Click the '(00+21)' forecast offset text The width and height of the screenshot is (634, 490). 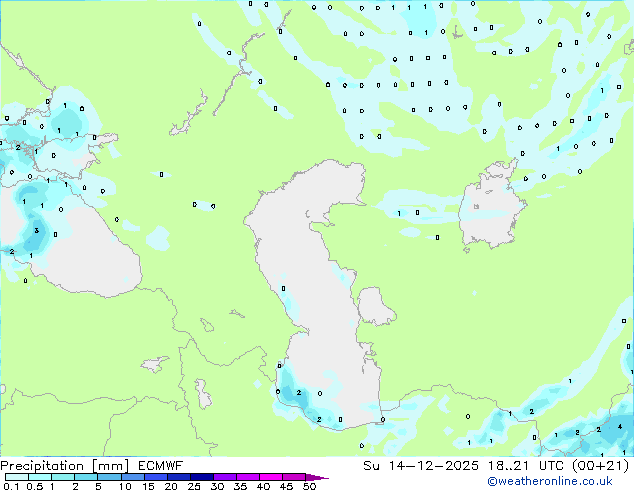[600, 466]
